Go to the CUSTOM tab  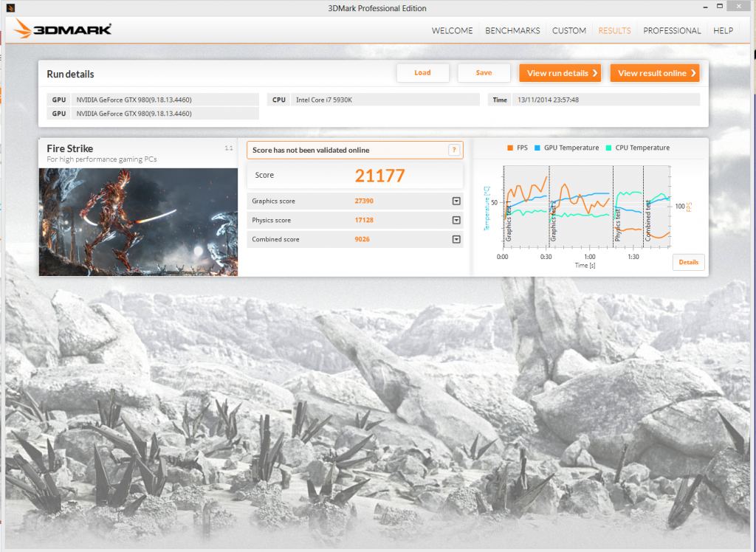point(569,30)
